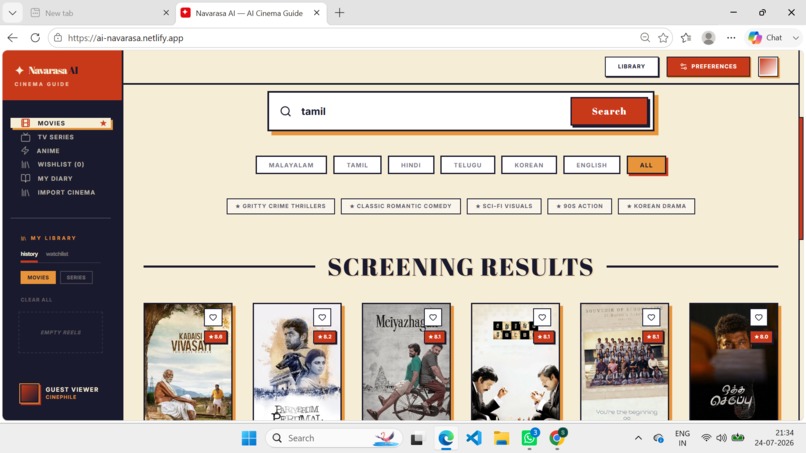
Task: Click the Library button in header
Action: [x=631, y=67]
